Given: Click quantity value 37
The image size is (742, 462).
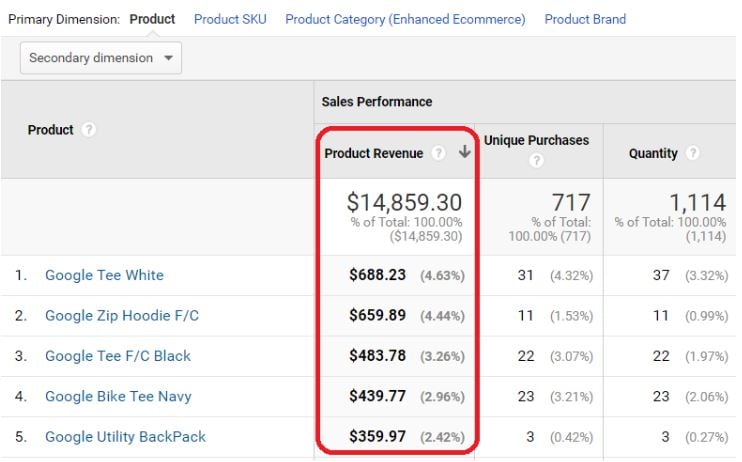Looking at the screenshot, I should [661, 275].
